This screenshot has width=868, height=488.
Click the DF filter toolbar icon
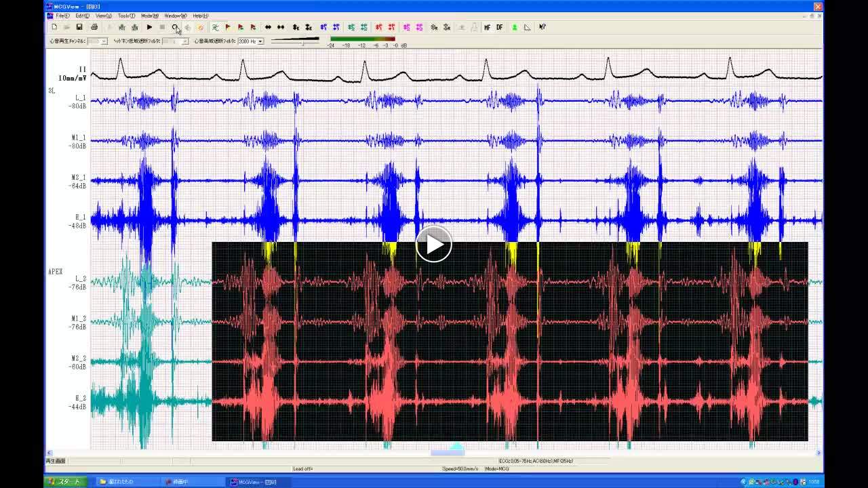500,27
